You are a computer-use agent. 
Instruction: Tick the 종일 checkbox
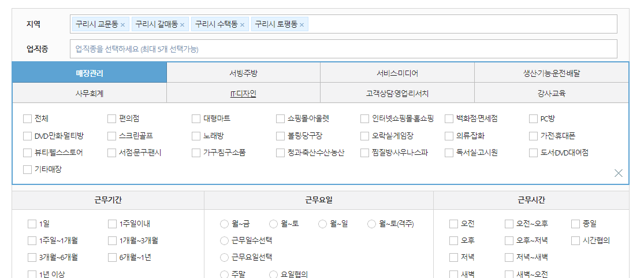coord(575,224)
